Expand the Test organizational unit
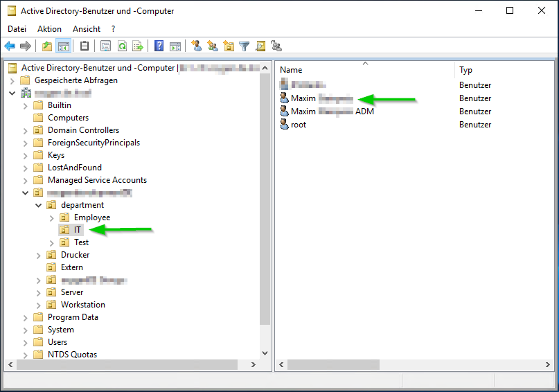This screenshot has width=559, height=392. [52, 243]
